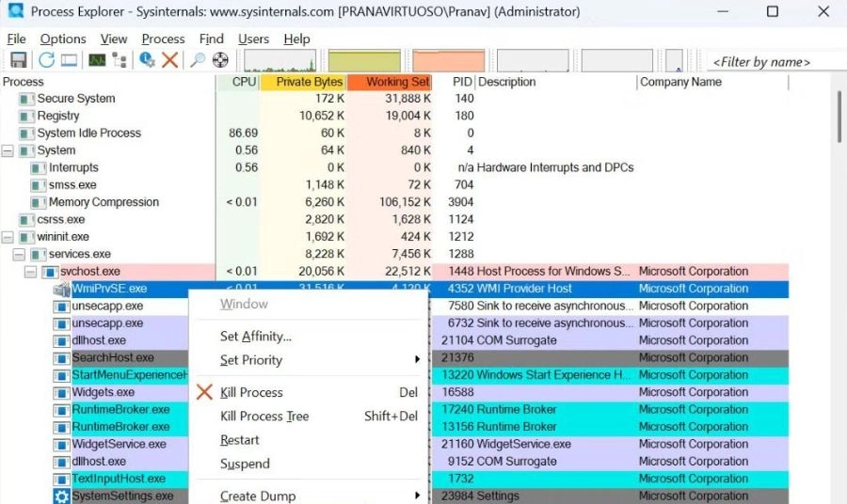Click the Memory Compression process icon

pos(38,203)
